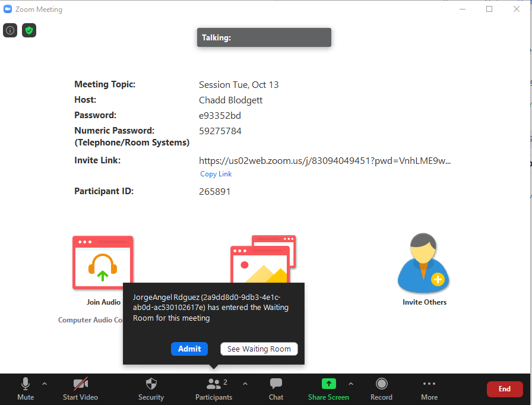Screen dimensions: 532x405
Task: Open the More options menu
Action: pyautogui.click(x=429, y=389)
